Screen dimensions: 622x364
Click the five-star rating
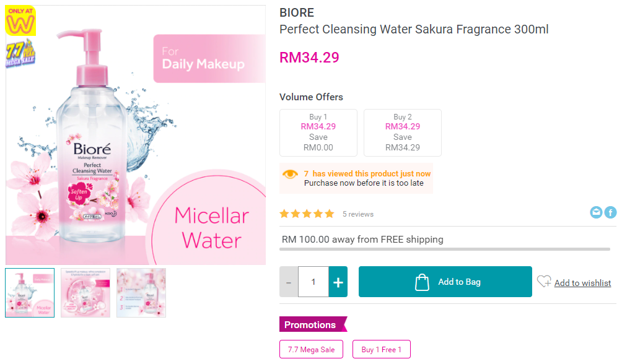coord(307,214)
